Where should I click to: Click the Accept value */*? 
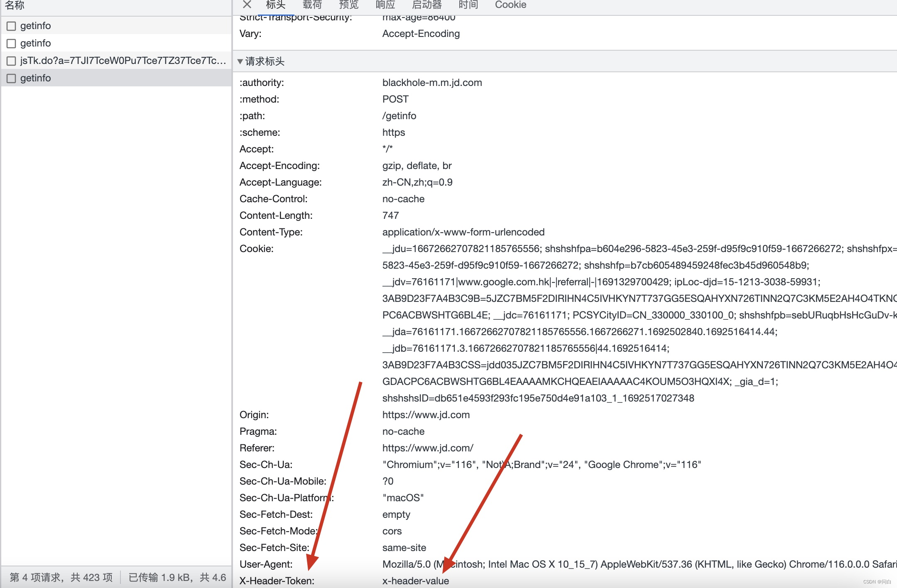387,149
